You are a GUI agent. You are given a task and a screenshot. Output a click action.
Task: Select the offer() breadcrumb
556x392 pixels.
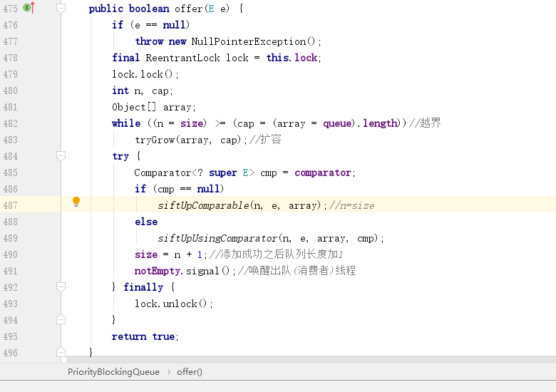point(190,372)
